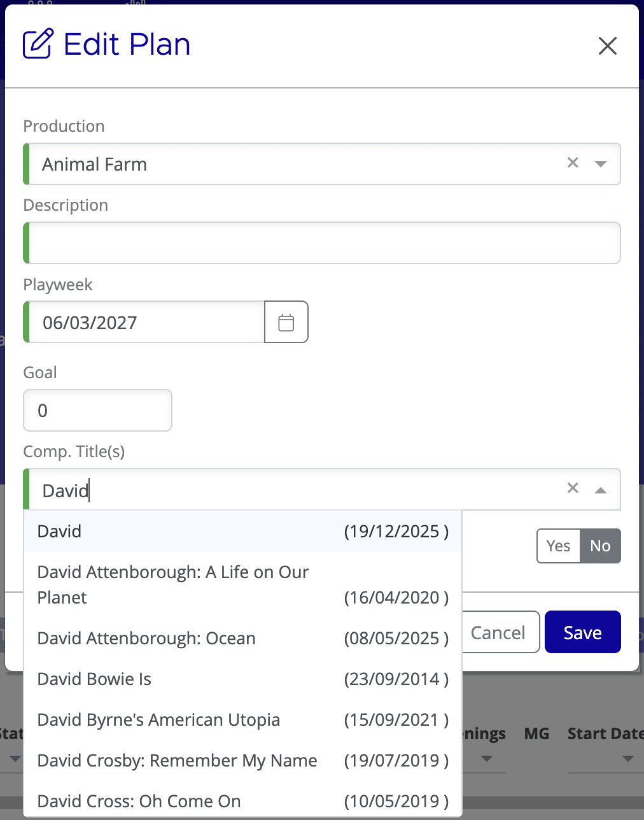Collapse the Comp Title suggestions list

click(600, 491)
